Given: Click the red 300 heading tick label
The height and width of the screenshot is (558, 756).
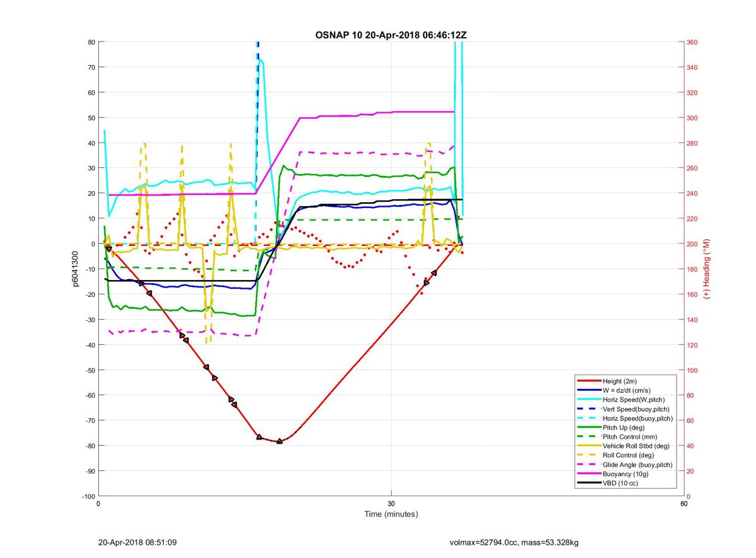Looking at the screenshot, I should tap(693, 118).
